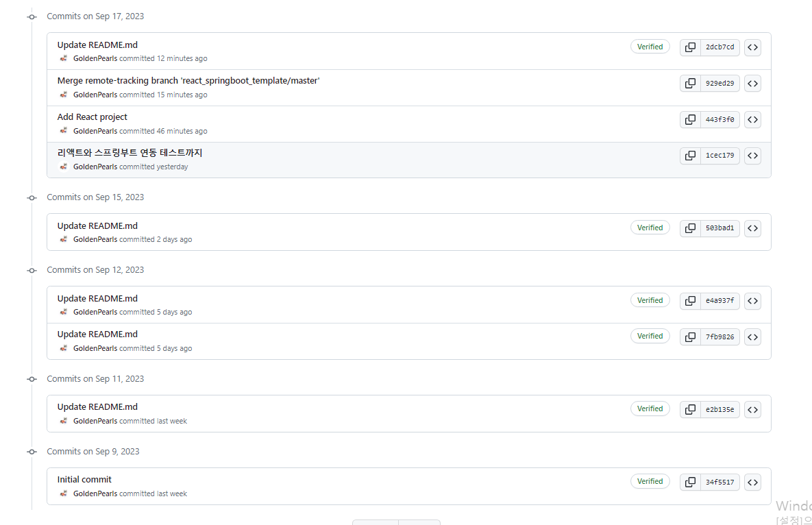Browse repository at commit 503bad1

[x=752, y=228]
